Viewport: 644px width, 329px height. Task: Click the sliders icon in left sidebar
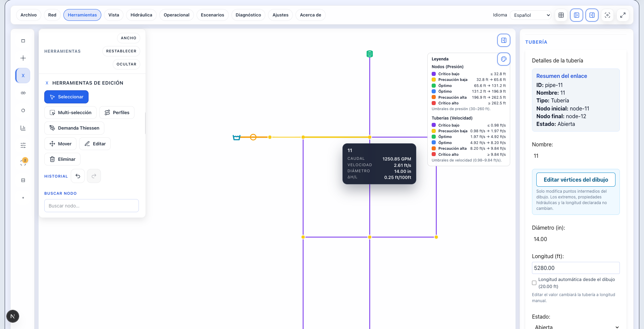point(23,145)
